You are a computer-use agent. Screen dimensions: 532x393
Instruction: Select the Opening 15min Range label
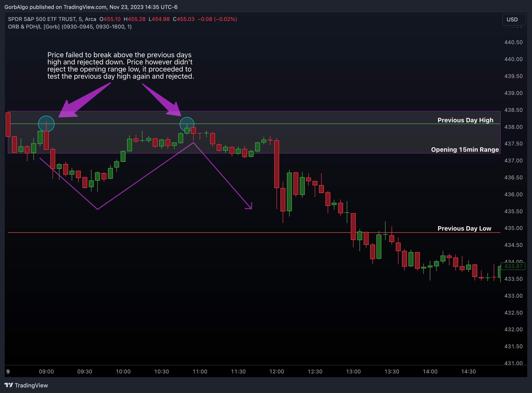point(465,149)
